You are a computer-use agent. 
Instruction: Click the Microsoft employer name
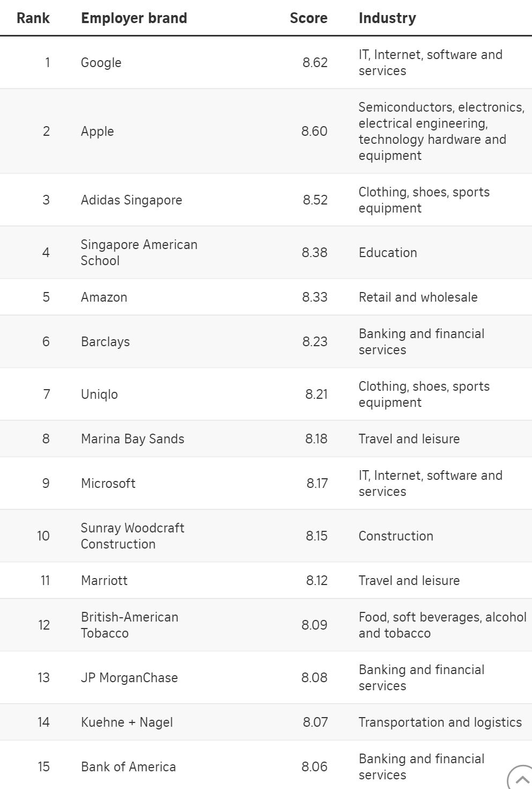(x=108, y=484)
